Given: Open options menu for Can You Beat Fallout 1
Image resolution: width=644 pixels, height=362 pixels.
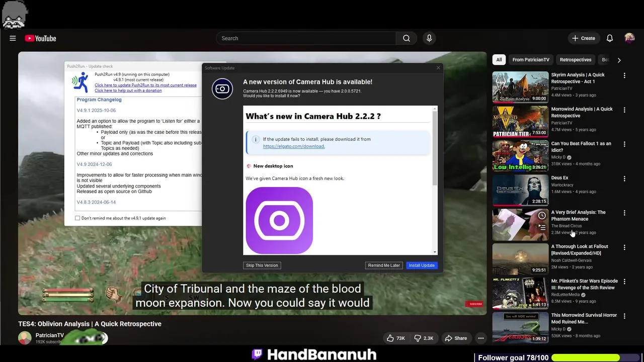Looking at the screenshot, I should click(x=624, y=144).
